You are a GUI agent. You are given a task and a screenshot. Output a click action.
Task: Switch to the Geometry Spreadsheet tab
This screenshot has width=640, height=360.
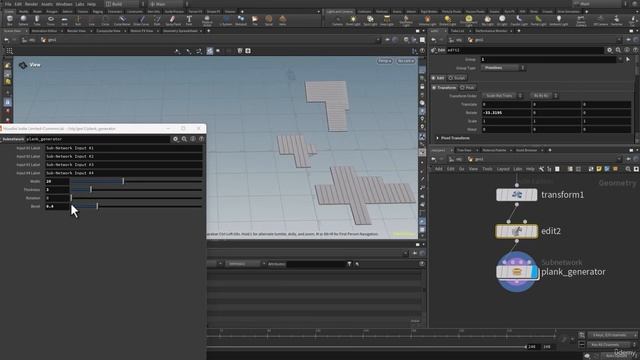coord(180,31)
